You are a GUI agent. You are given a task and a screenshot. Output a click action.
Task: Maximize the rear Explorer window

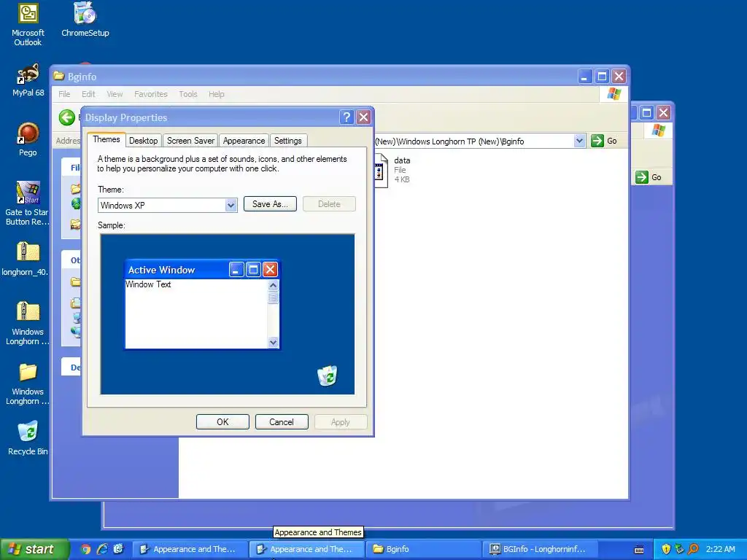[646, 112]
